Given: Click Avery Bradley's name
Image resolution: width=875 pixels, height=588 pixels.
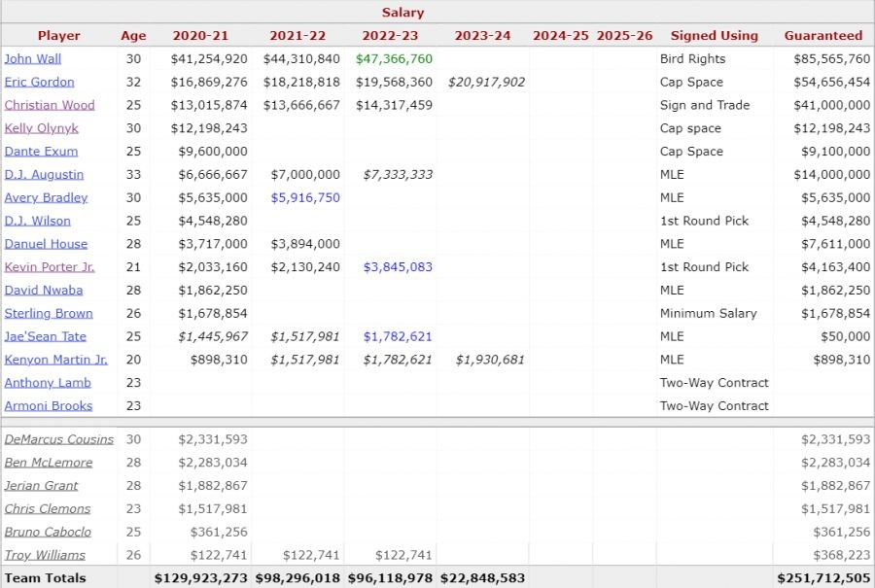Looking at the screenshot, I should [46, 197].
